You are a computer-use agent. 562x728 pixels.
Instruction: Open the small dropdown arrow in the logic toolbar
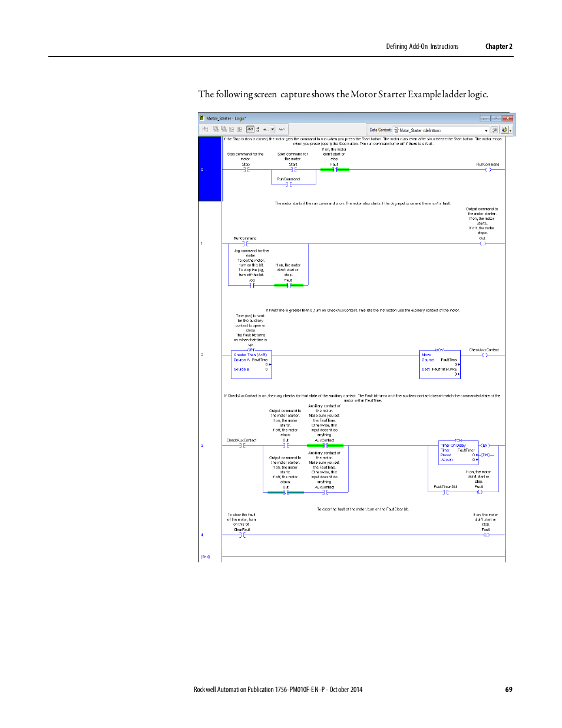tap(272, 129)
